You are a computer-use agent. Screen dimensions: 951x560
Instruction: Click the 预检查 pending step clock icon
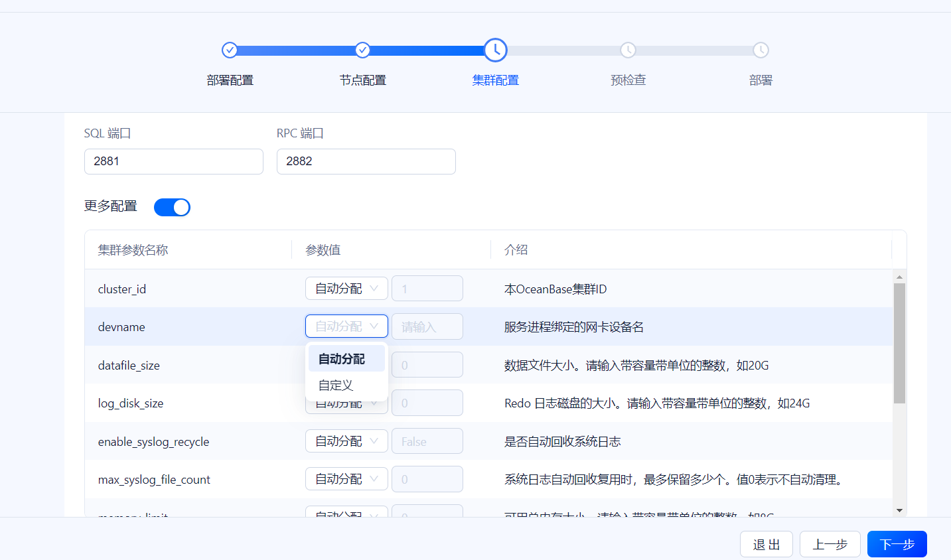628,50
